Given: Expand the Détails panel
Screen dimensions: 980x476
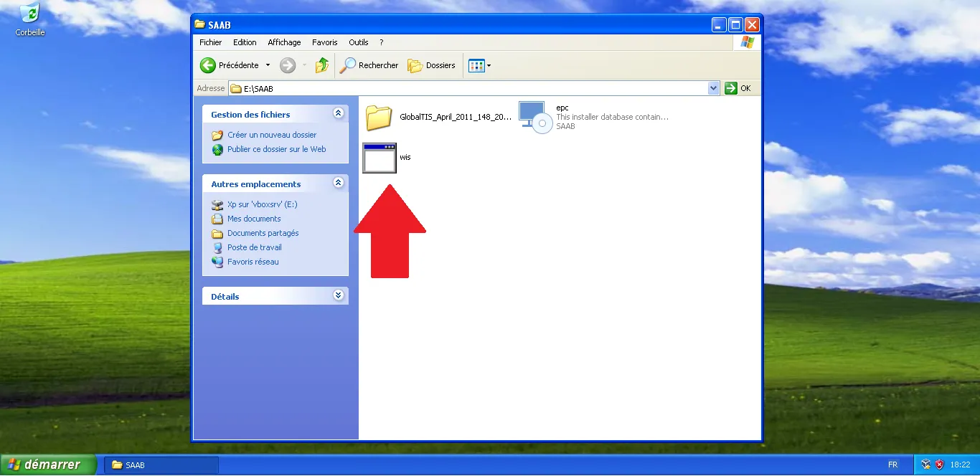Looking at the screenshot, I should pyautogui.click(x=338, y=295).
